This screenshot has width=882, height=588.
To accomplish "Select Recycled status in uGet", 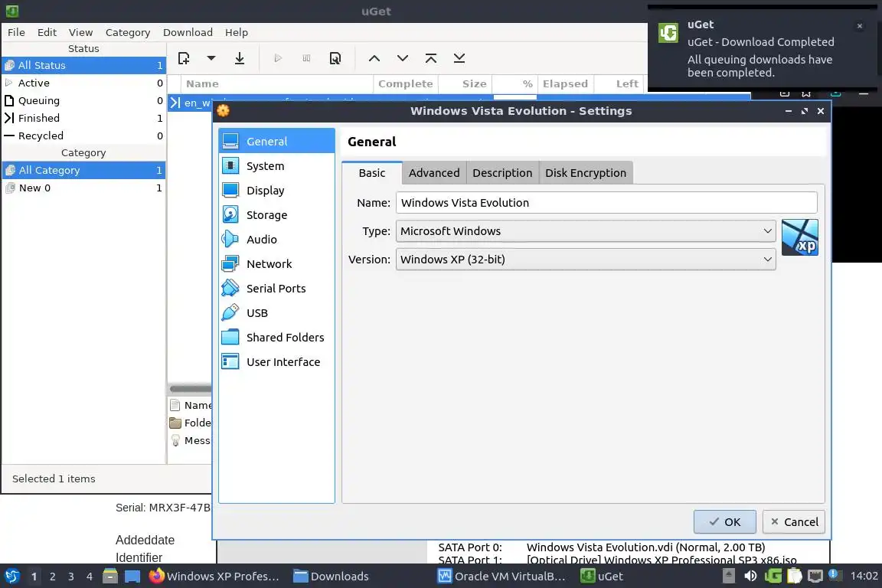I will coord(83,135).
